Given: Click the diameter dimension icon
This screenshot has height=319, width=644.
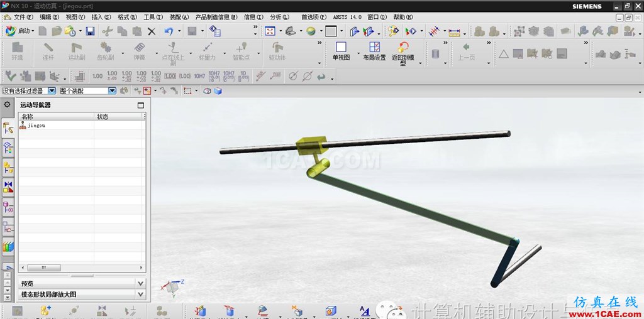Looking at the screenshot, I should click(x=293, y=76).
